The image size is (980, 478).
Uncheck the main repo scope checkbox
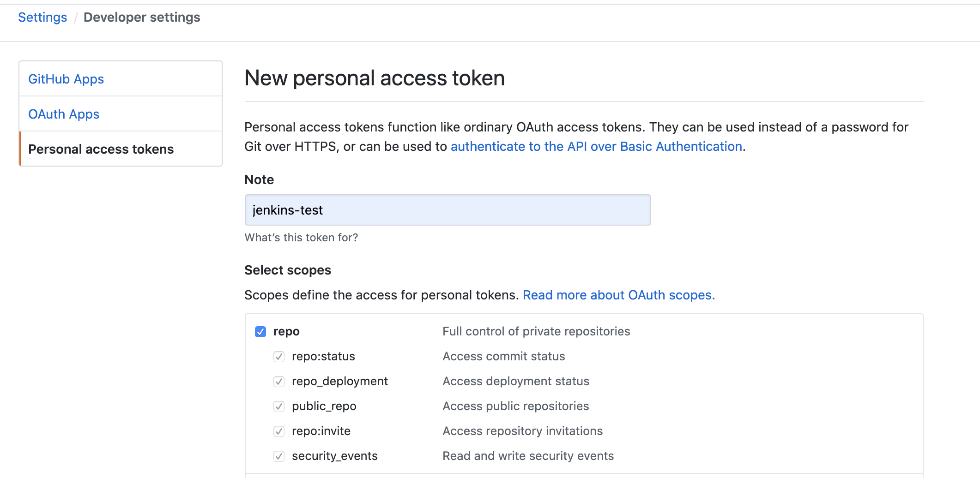tap(260, 332)
